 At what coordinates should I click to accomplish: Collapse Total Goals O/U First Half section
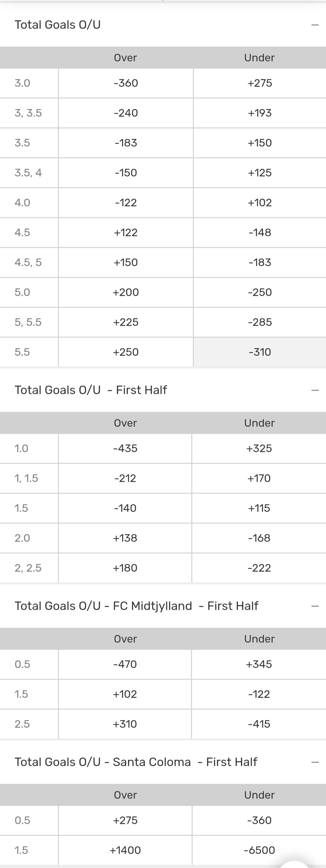[315, 390]
